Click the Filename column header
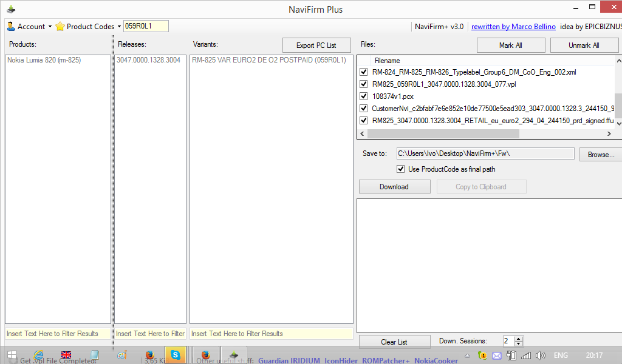Image resolution: width=622 pixels, height=364 pixels. tap(387, 61)
